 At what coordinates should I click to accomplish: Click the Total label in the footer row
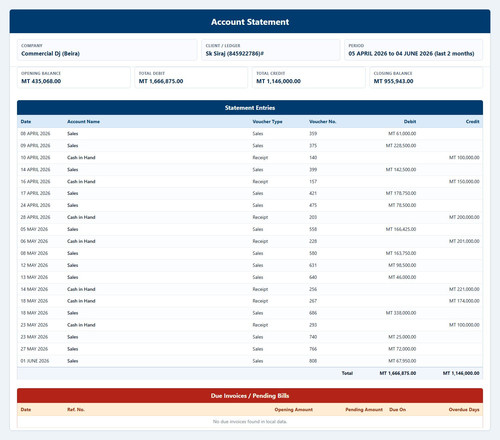tap(347, 373)
